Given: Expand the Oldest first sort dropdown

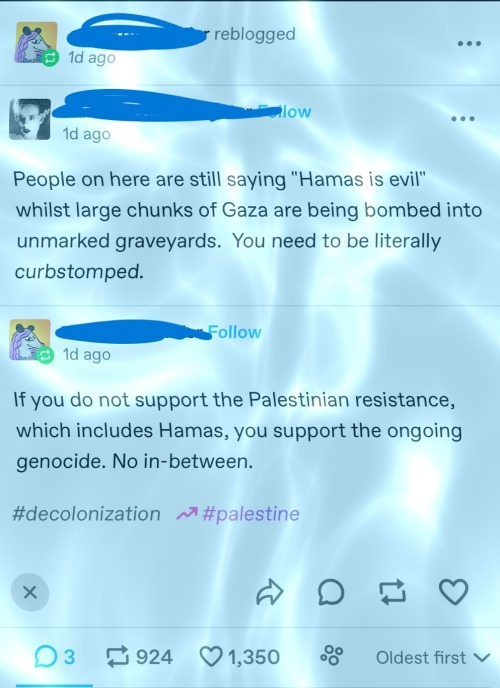Looking at the screenshot, I should [432, 657].
